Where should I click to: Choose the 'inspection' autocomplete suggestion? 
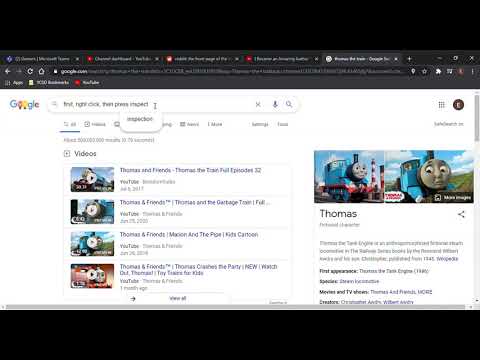pyautogui.click(x=140, y=119)
